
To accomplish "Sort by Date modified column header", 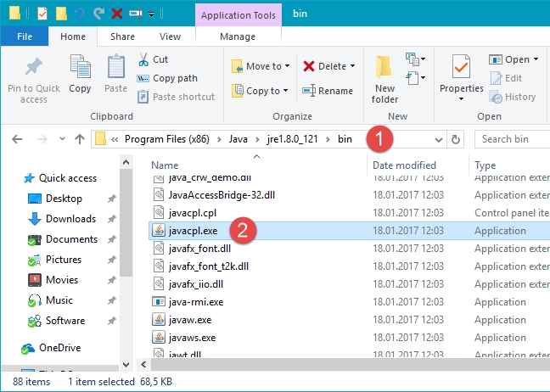I will tap(404, 165).
